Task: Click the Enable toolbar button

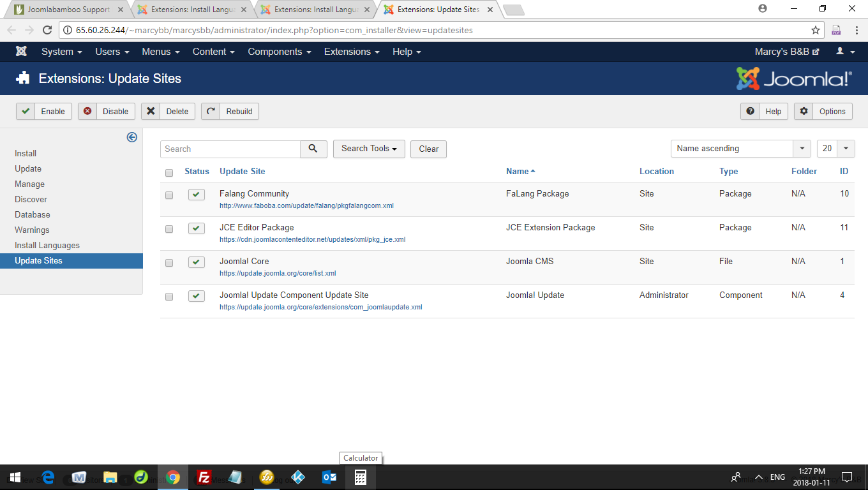Action: 44,111
